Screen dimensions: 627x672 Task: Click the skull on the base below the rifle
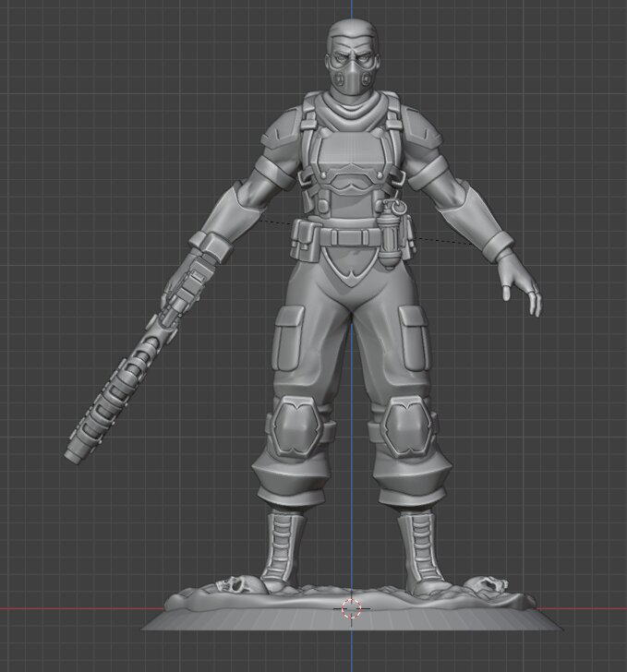pos(234,585)
